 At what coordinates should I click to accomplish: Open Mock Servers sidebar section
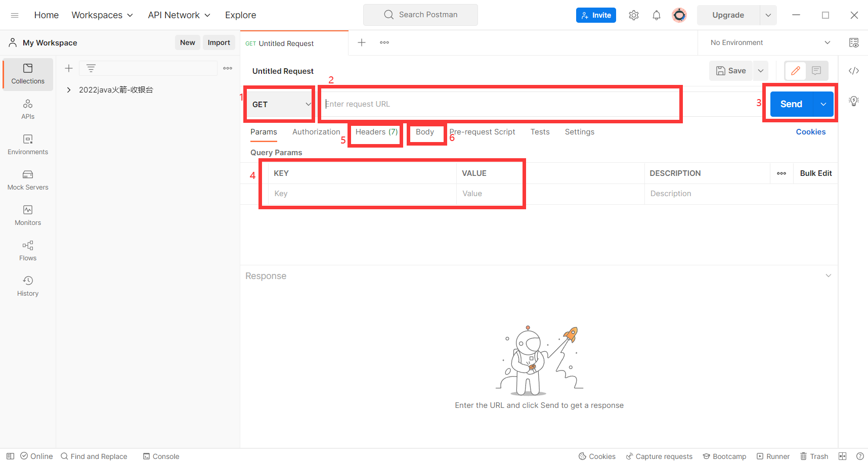(28, 180)
